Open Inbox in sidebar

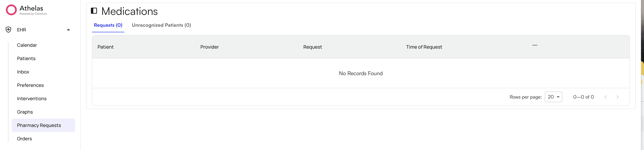coord(23,72)
